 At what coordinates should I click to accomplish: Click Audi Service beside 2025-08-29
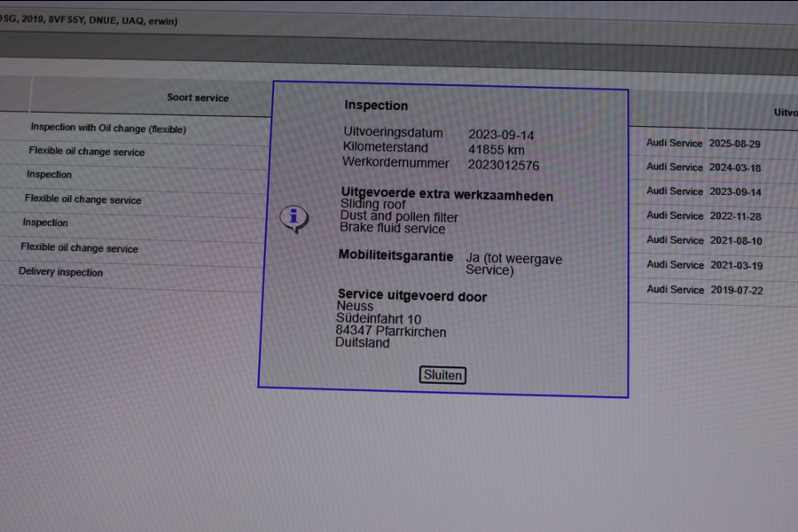(x=675, y=143)
